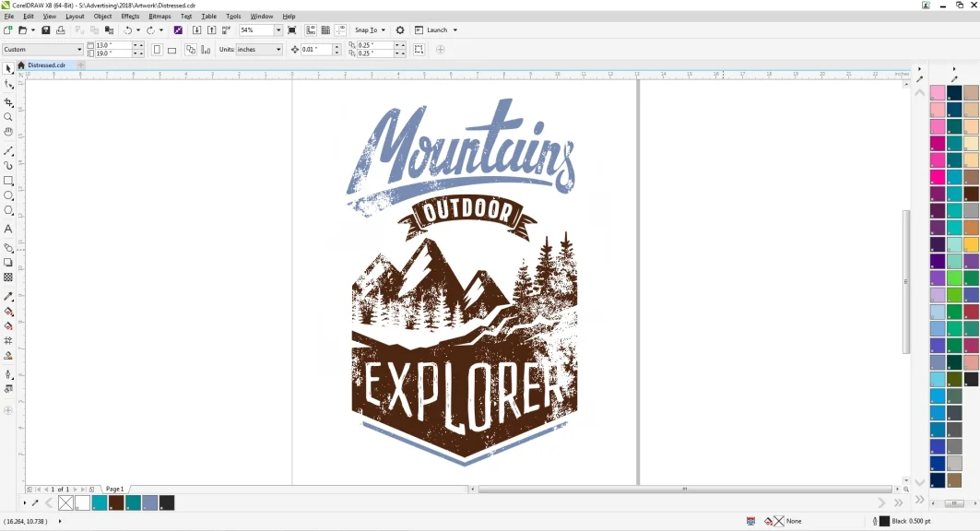980x531 pixels.
Task: Open the Effects menu
Action: (130, 17)
